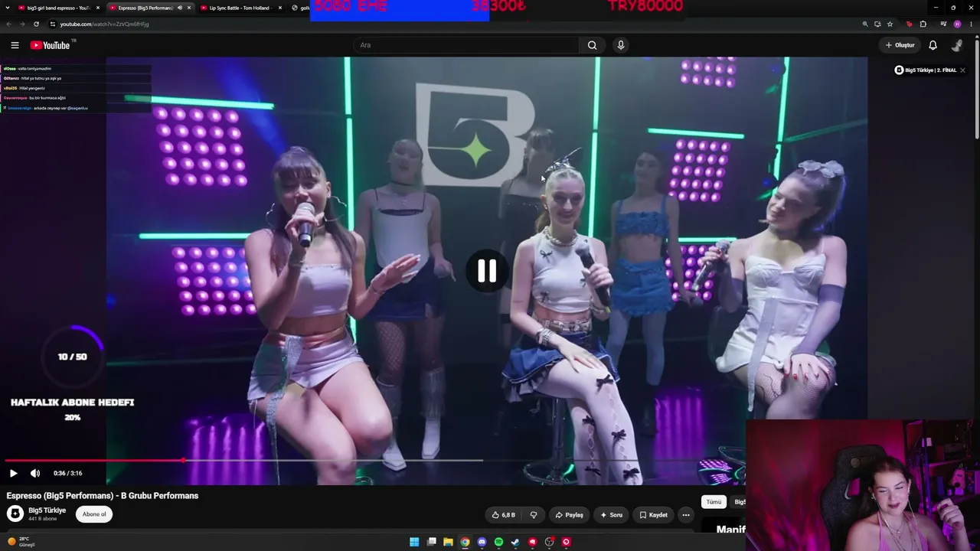The height and width of the screenshot is (551, 980).
Task: Open the zoom magnifier in address bar
Action: click(x=865, y=24)
